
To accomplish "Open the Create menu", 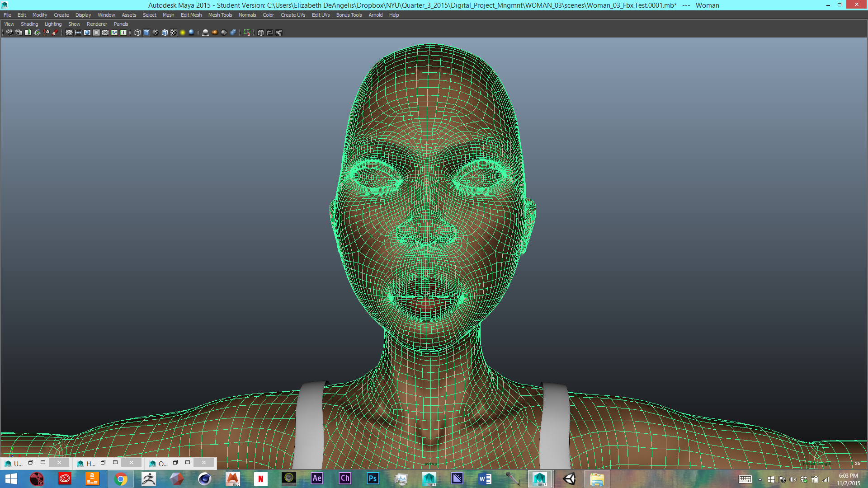I will [x=61, y=15].
